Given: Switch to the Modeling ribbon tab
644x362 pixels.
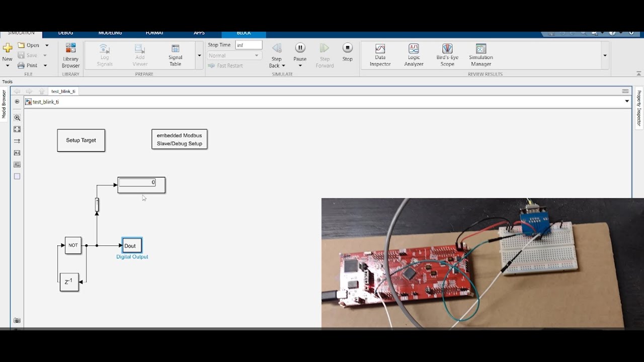Looking at the screenshot, I should [x=110, y=33].
